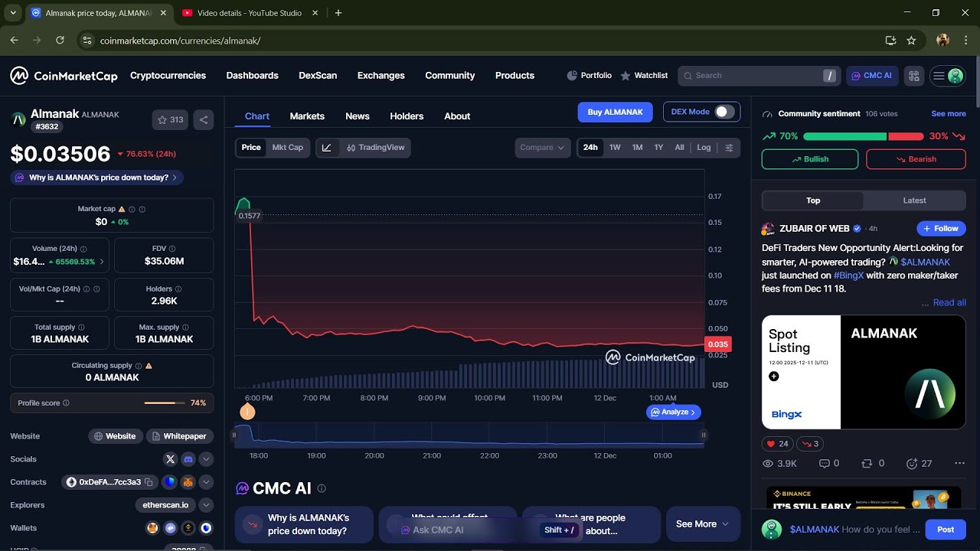Click the Buy ALMANAK button
The image size is (980, 551).
click(x=615, y=112)
